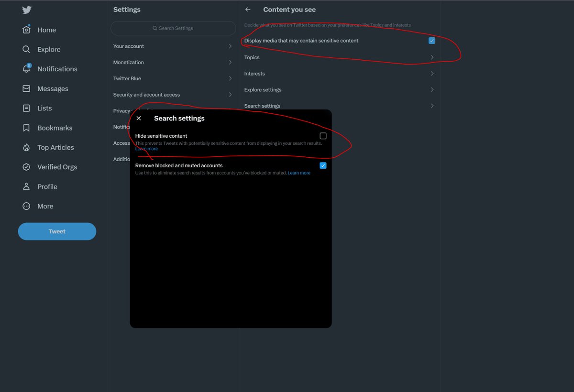574x392 pixels.
Task: Toggle Display media that may contain sensitive content
Action: point(432,41)
